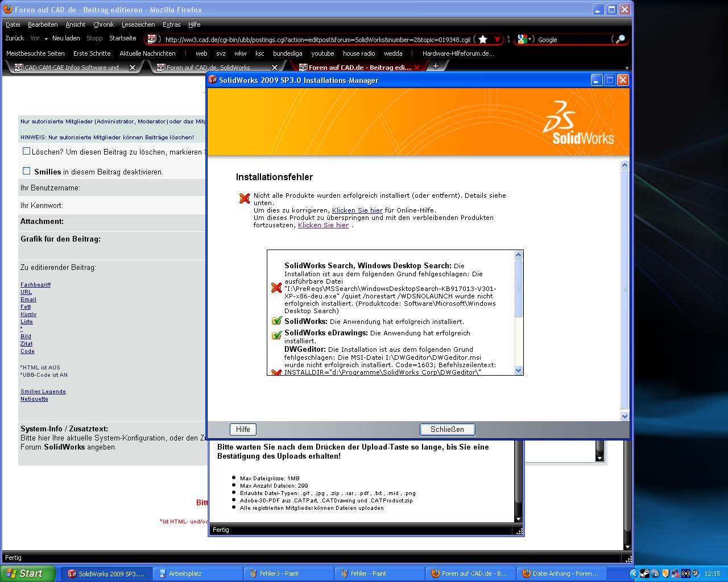Click the 'Kursiv' formatting link

pos(28,314)
